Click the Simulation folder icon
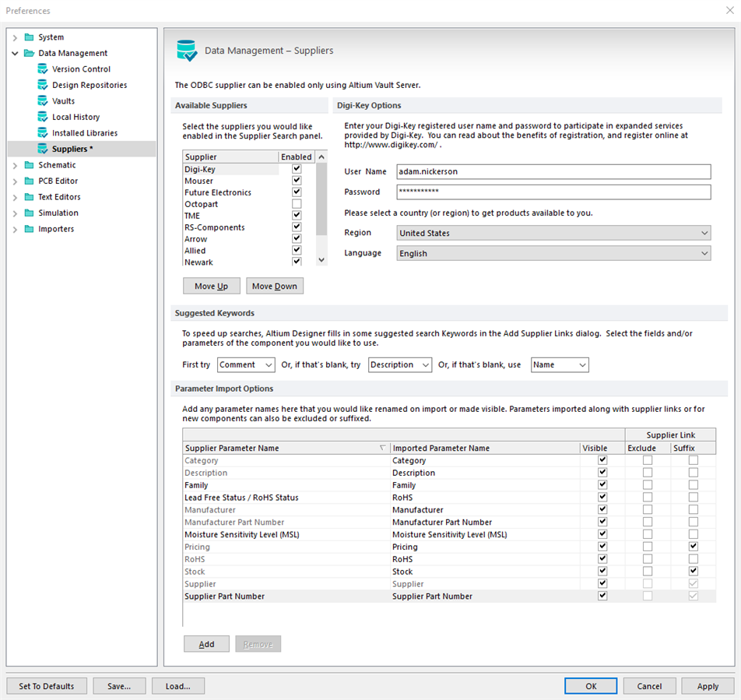Image resolution: width=741 pixels, height=700 pixels. [29, 213]
